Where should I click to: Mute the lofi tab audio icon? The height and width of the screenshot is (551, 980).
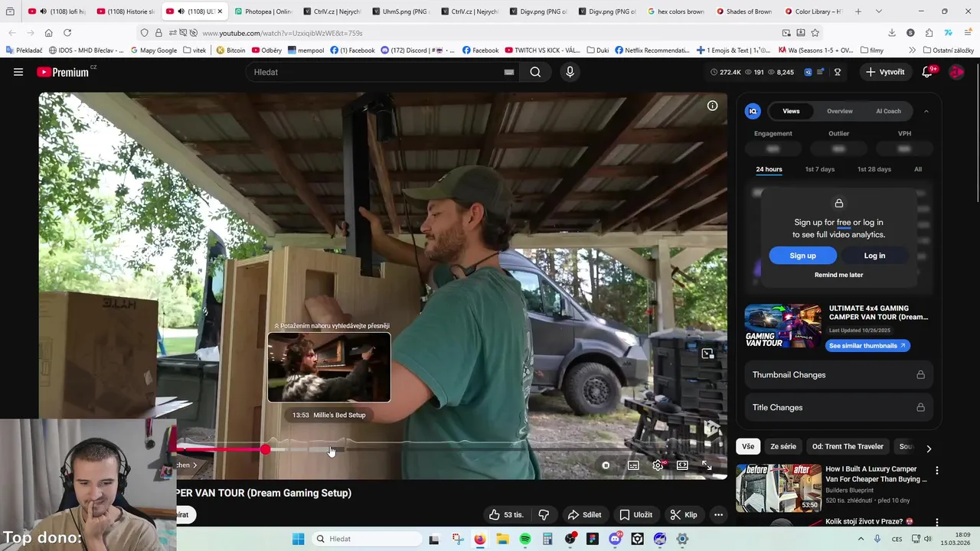click(43, 11)
